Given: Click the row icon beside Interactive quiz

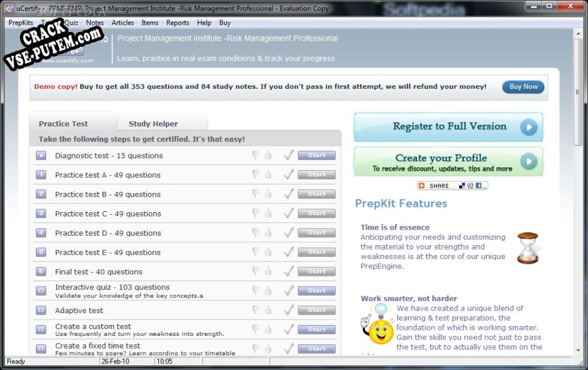Looking at the screenshot, I should tap(41, 291).
